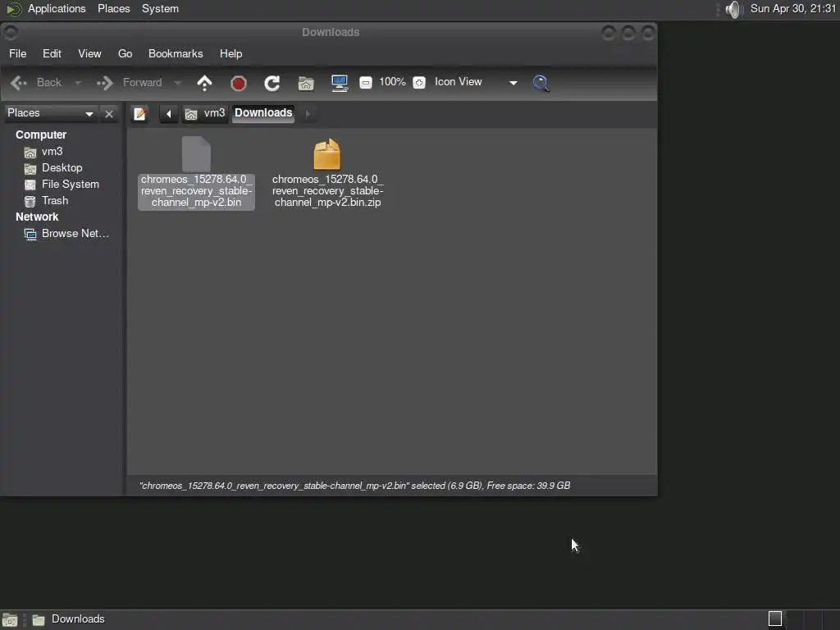This screenshot has width=840, height=630.
Task: Click the Forward button
Action: [129, 83]
